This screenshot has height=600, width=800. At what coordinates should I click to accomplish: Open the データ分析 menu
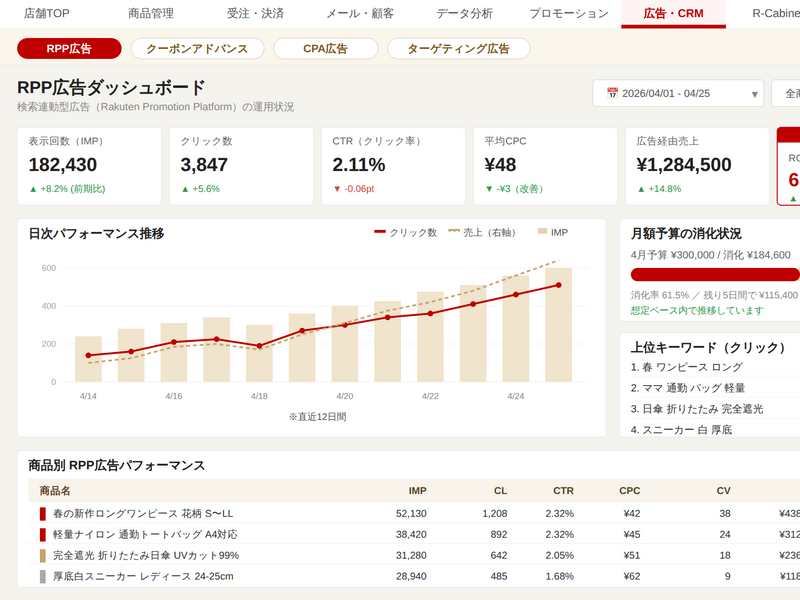pos(464,13)
